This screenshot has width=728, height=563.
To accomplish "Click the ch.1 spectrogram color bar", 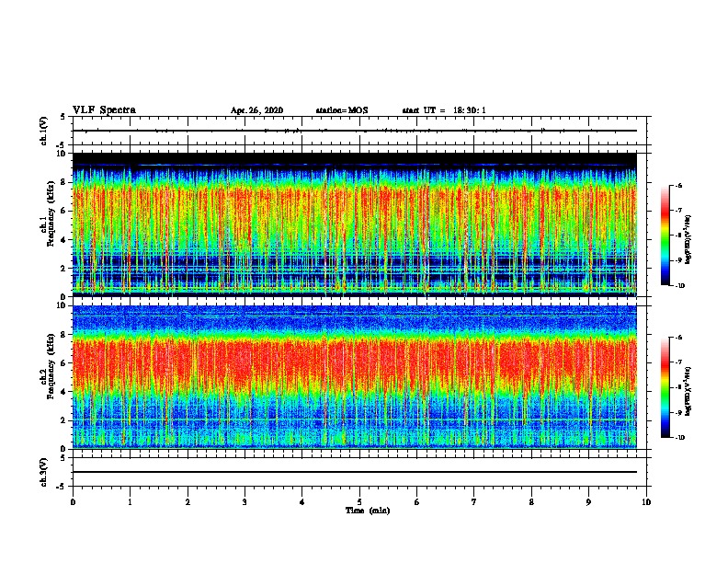I will pos(665,236).
